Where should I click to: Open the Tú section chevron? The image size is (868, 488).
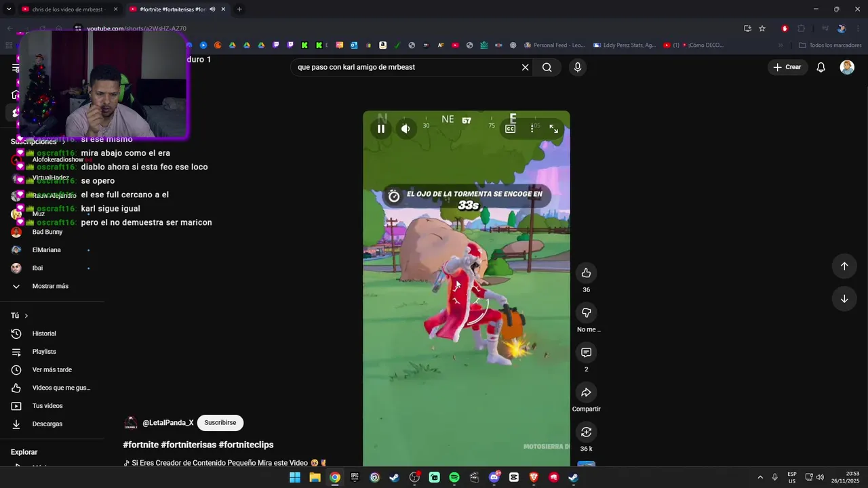pos(26,316)
